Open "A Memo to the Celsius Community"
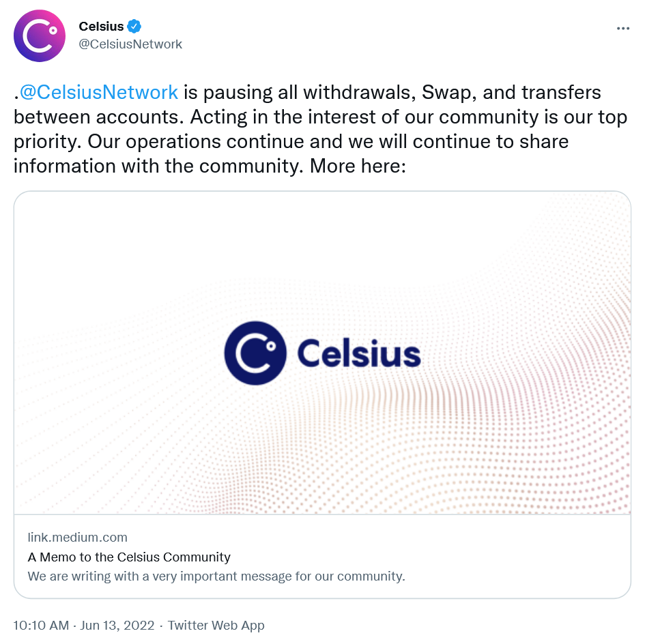660x644 pixels. click(129, 557)
